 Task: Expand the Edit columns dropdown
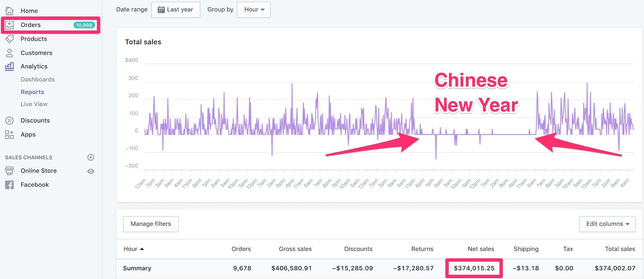pyautogui.click(x=607, y=224)
